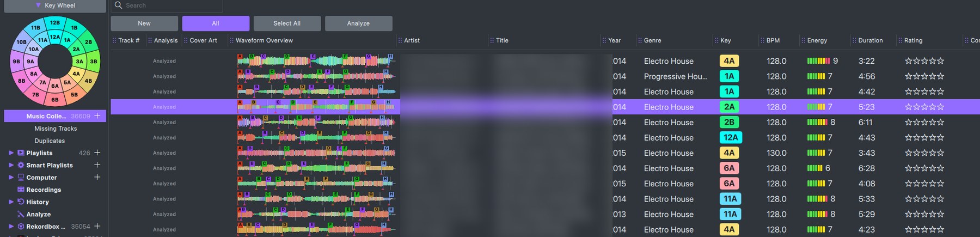This screenshot has width=980, height=237.
Task: Focus the Search field
Action: pyautogui.click(x=167, y=5)
